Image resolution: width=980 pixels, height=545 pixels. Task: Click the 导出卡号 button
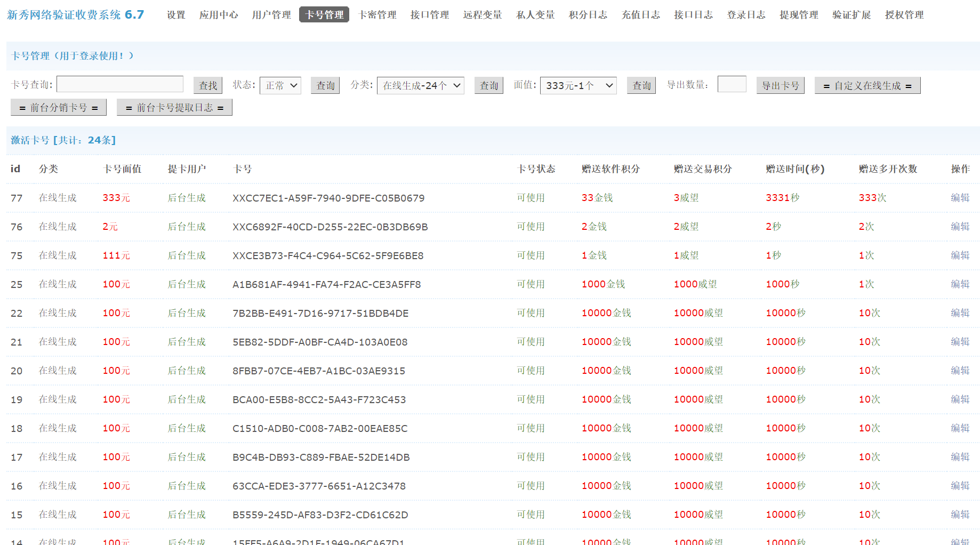pyautogui.click(x=780, y=85)
